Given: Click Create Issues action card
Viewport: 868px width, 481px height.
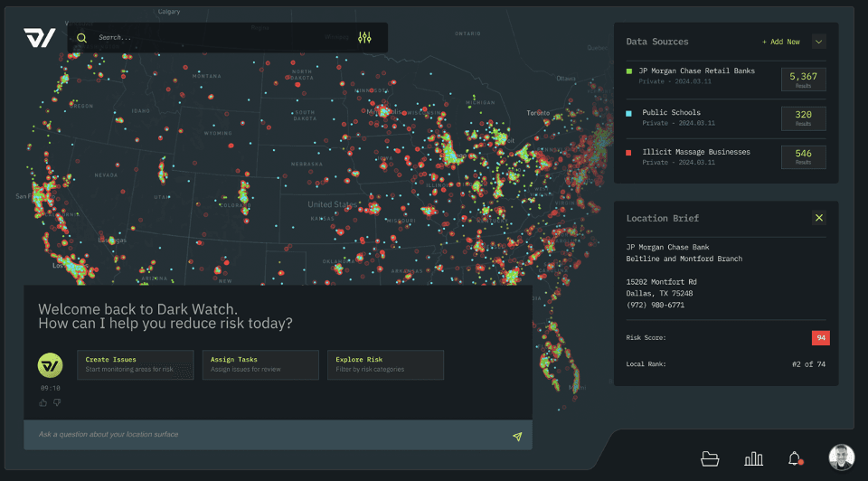Looking at the screenshot, I should [136, 364].
